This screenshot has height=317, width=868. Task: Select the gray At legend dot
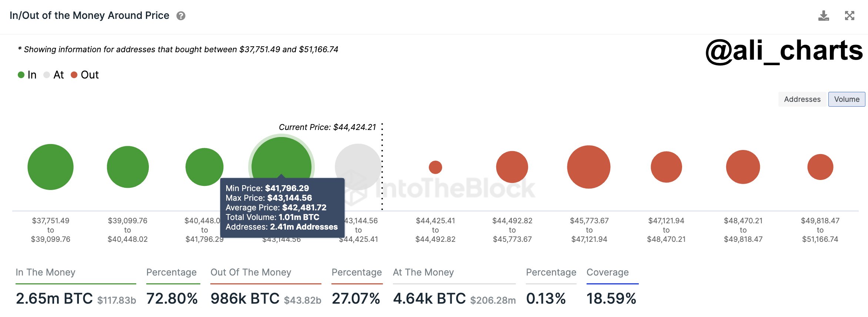pyautogui.click(x=47, y=75)
